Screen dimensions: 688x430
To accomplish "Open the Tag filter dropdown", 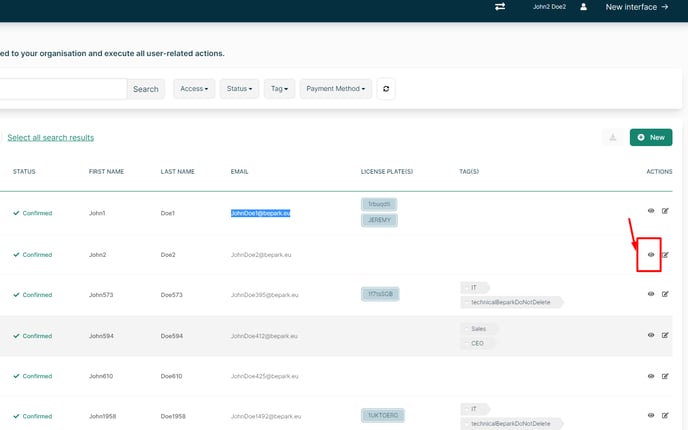I will tap(279, 89).
